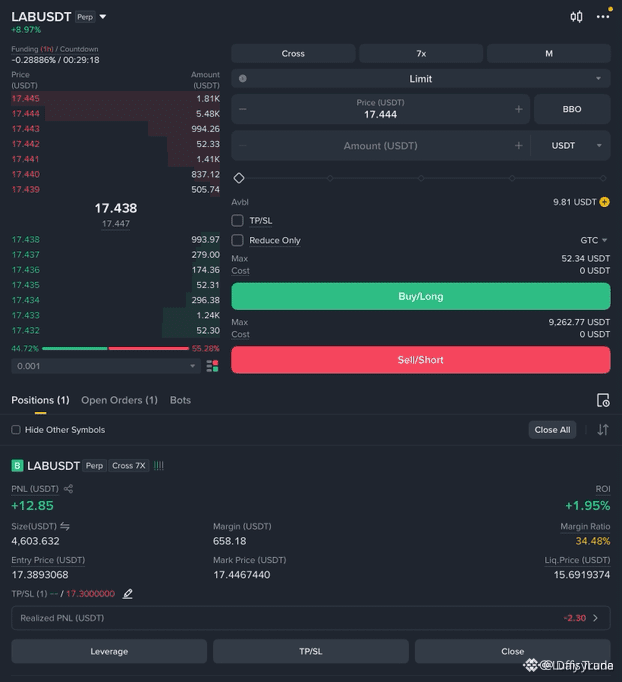The width and height of the screenshot is (622, 682).
Task: Click the Entry Price (USDT) label
Action: (48, 560)
